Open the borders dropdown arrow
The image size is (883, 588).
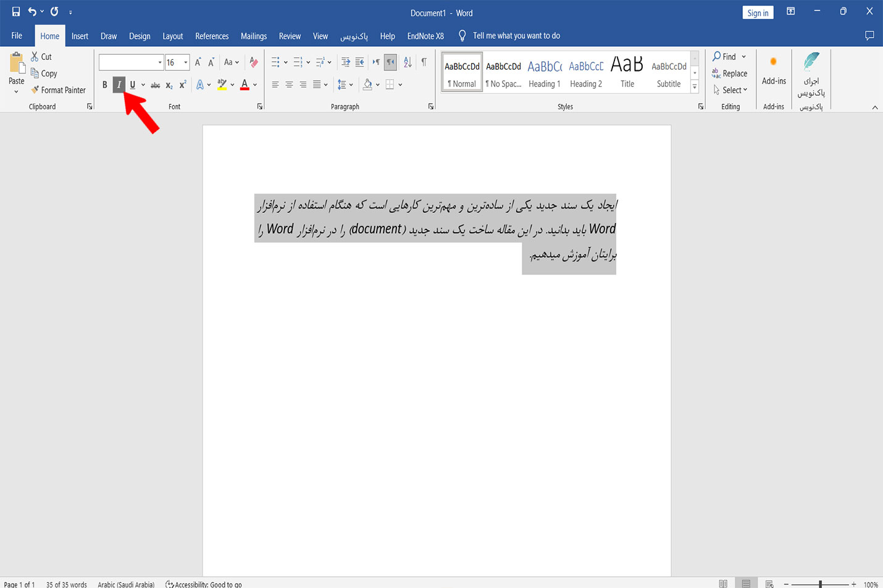(400, 85)
